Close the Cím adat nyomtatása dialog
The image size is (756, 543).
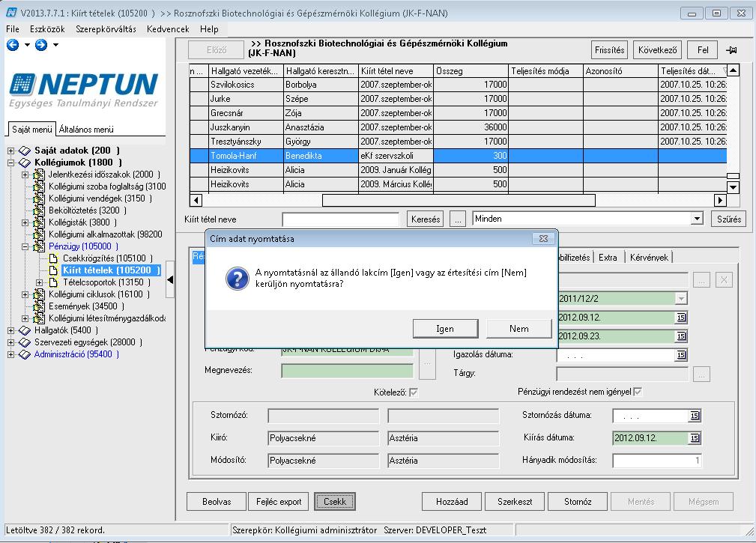click(x=543, y=238)
